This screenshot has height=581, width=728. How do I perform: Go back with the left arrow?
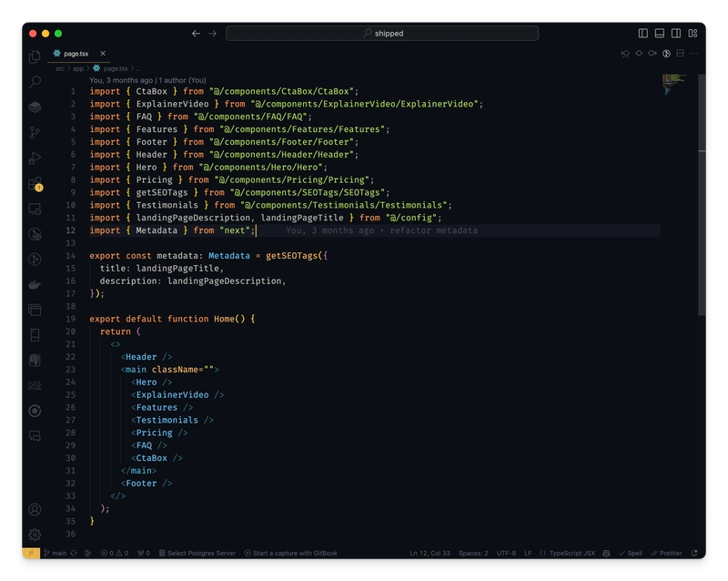196,34
